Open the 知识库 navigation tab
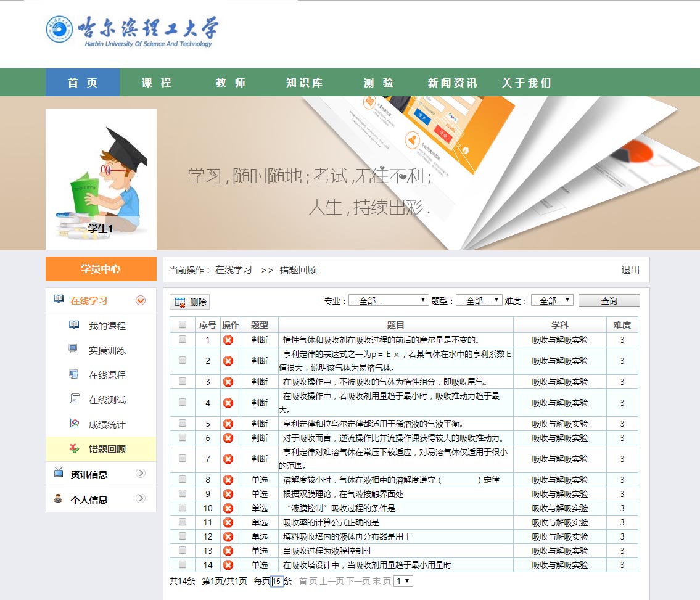This screenshot has width=700, height=600. 305,83
